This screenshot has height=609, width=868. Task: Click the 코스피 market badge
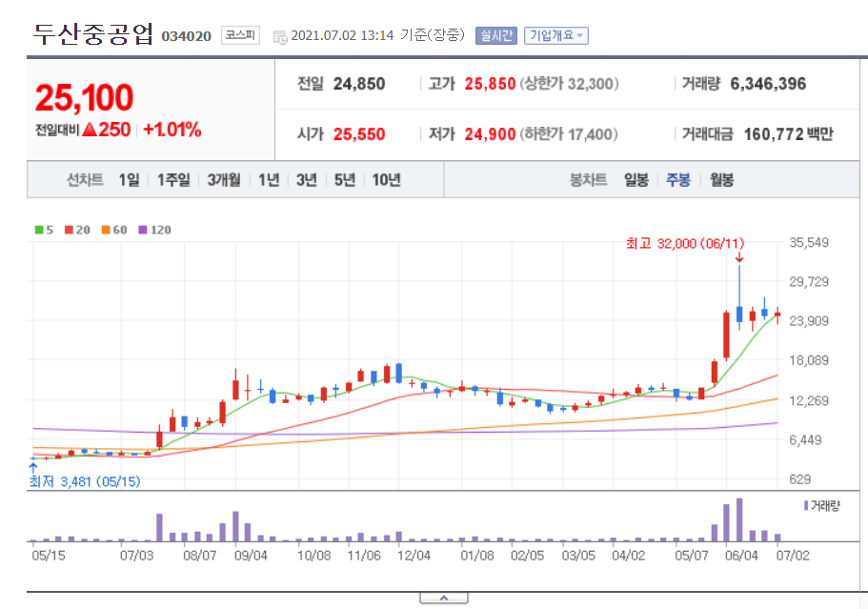[240, 35]
